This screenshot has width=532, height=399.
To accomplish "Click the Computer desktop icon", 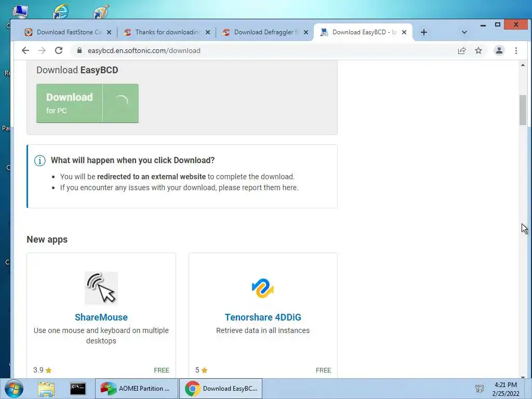I will point(20,11).
